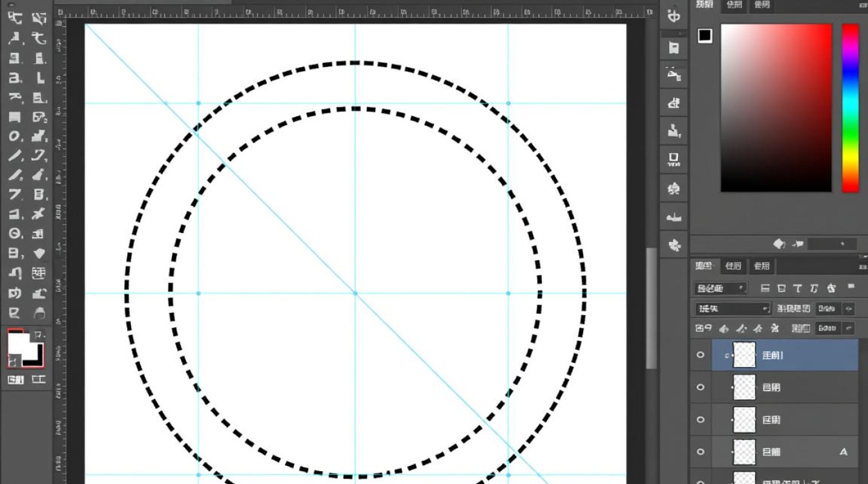This screenshot has width=868, height=484.
Task: Open the blend mode dropdown in the layers panel
Action: click(x=734, y=308)
